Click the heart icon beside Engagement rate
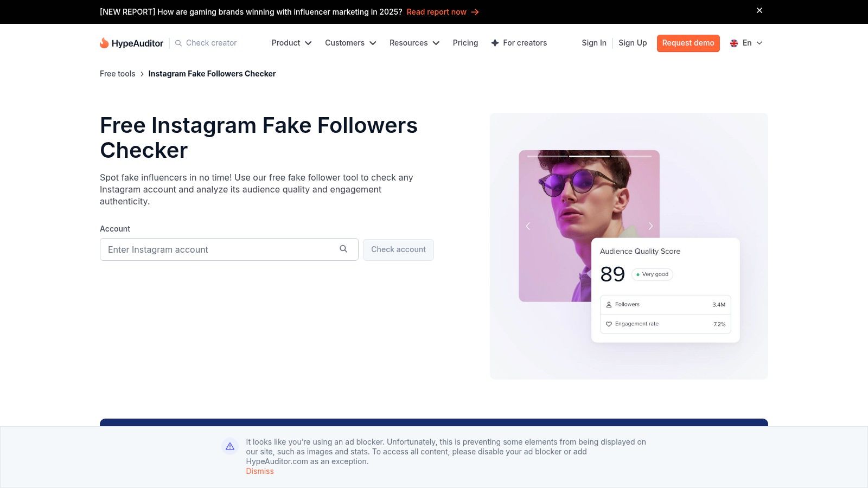This screenshot has width=868, height=488. point(609,324)
